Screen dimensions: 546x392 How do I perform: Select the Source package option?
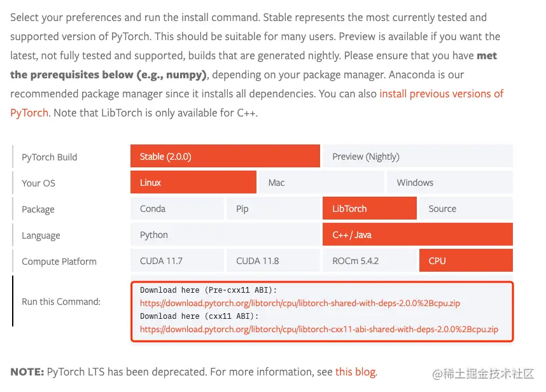[465, 209]
